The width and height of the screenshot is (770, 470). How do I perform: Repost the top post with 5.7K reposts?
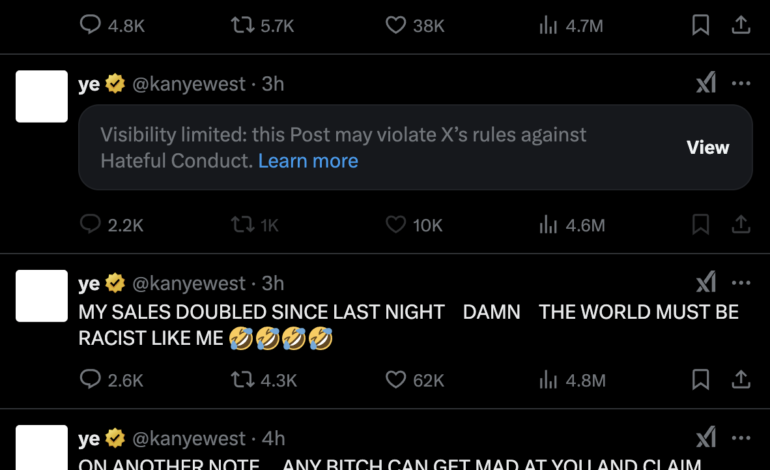241,26
